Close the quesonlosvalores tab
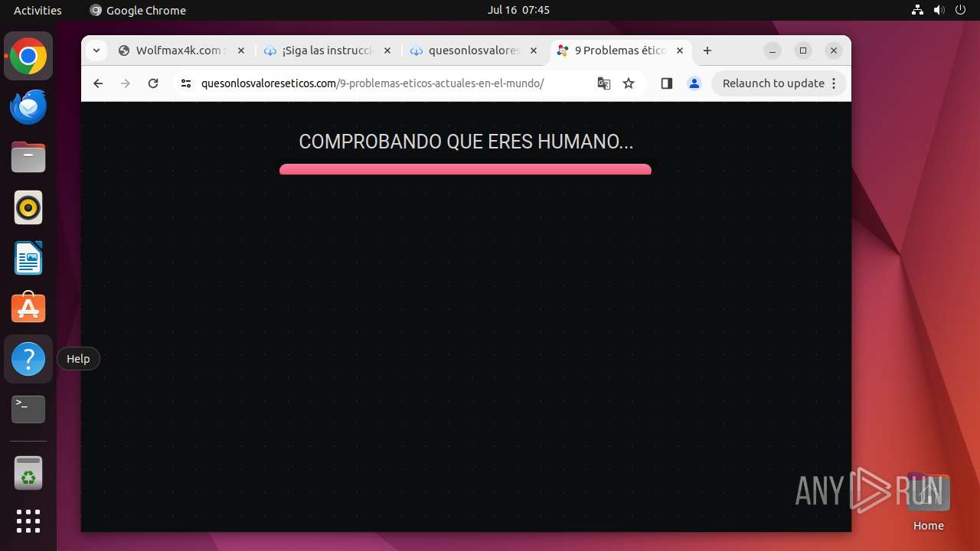 (534, 51)
